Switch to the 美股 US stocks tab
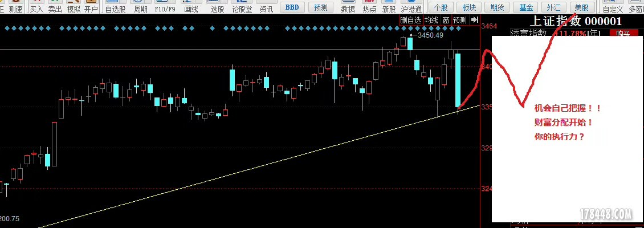The width and height of the screenshot is (644, 228). click(581, 7)
